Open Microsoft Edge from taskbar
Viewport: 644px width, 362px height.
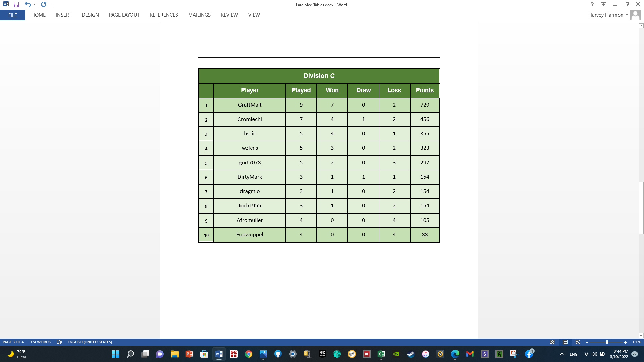pyautogui.click(x=455, y=354)
